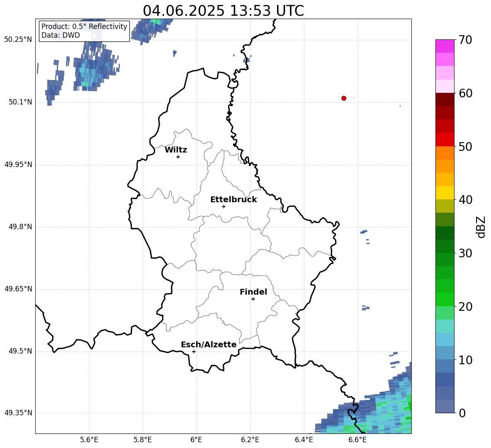Click the 6.4°E longitude label
The image size is (491, 448).
coord(304,440)
